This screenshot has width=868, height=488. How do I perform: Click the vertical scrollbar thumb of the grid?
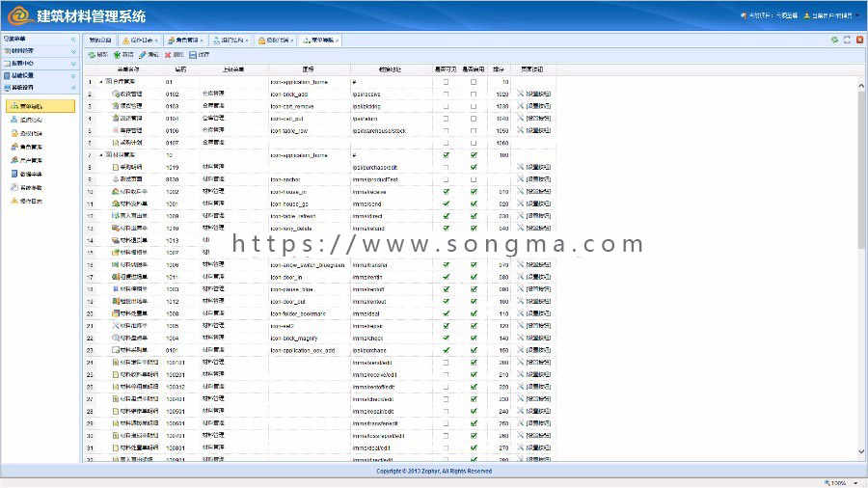861,169
